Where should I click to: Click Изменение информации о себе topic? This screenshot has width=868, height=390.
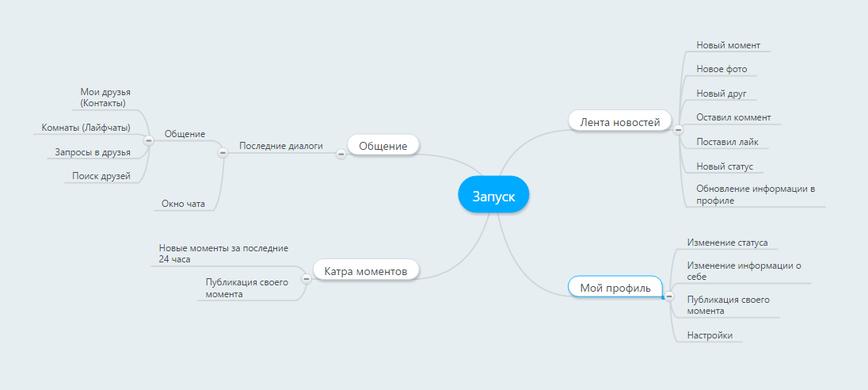click(x=744, y=271)
